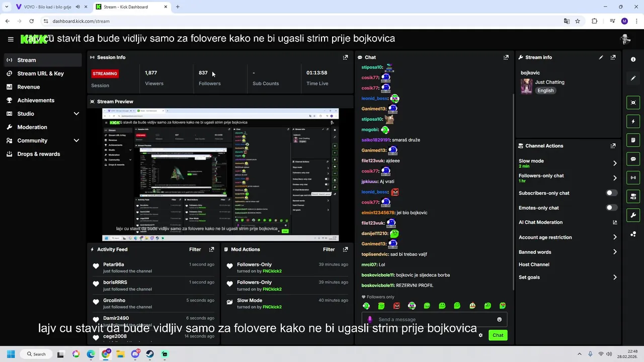Pop out the Chat panel

pos(506,57)
